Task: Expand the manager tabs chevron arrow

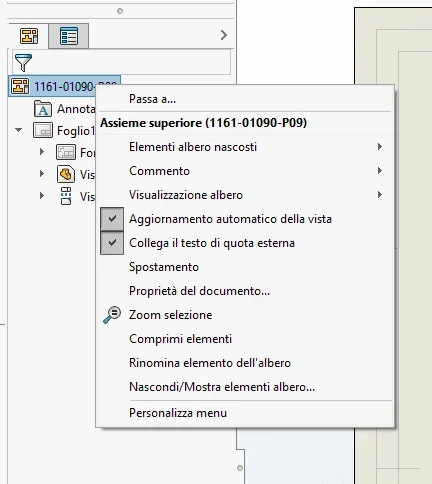Action: [x=224, y=35]
